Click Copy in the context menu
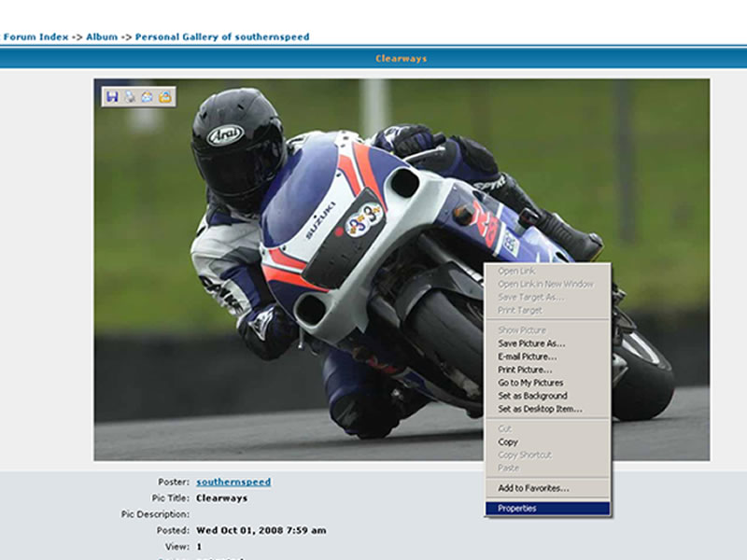This screenshot has width=747, height=560. coord(508,441)
